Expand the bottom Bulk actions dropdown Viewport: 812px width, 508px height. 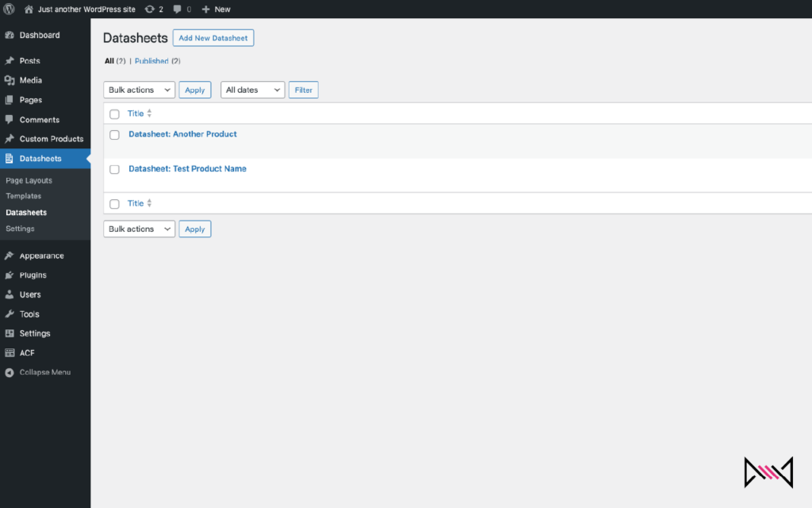click(x=139, y=229)
